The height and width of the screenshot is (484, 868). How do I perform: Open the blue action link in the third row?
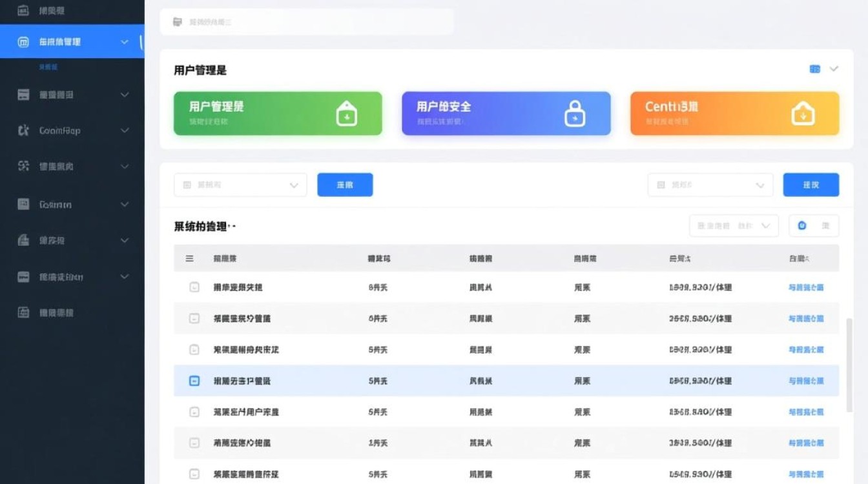coord(806,350)
